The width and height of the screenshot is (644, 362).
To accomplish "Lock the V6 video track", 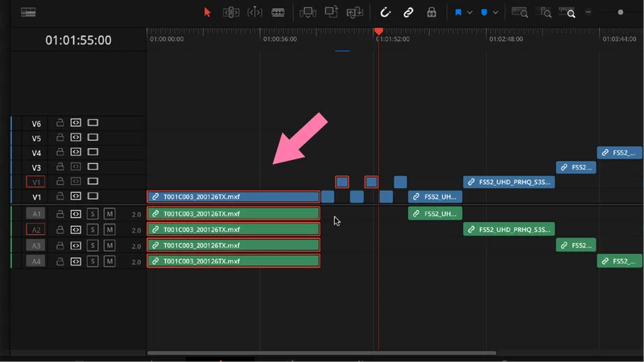I will 60,122.
